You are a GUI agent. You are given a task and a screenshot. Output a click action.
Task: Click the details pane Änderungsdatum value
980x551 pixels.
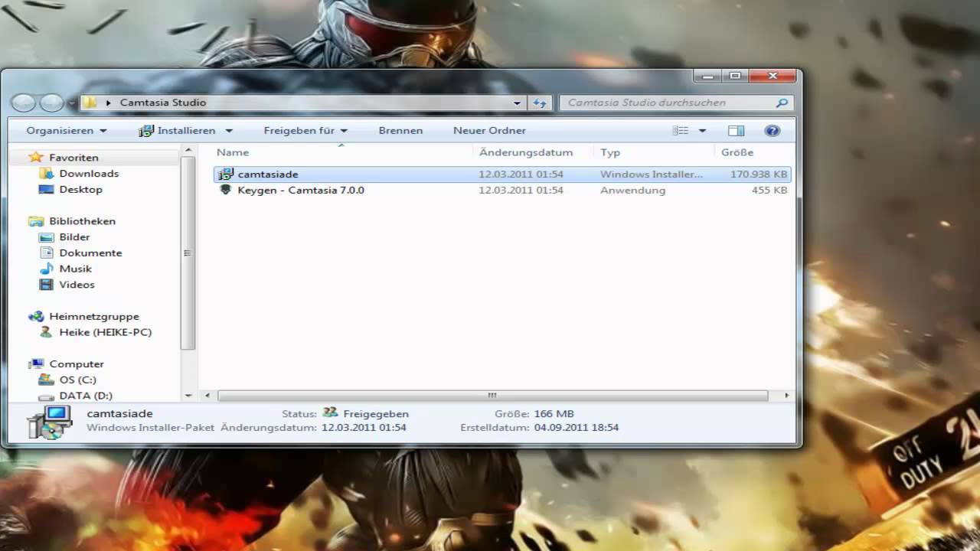[x=364, y=428]
